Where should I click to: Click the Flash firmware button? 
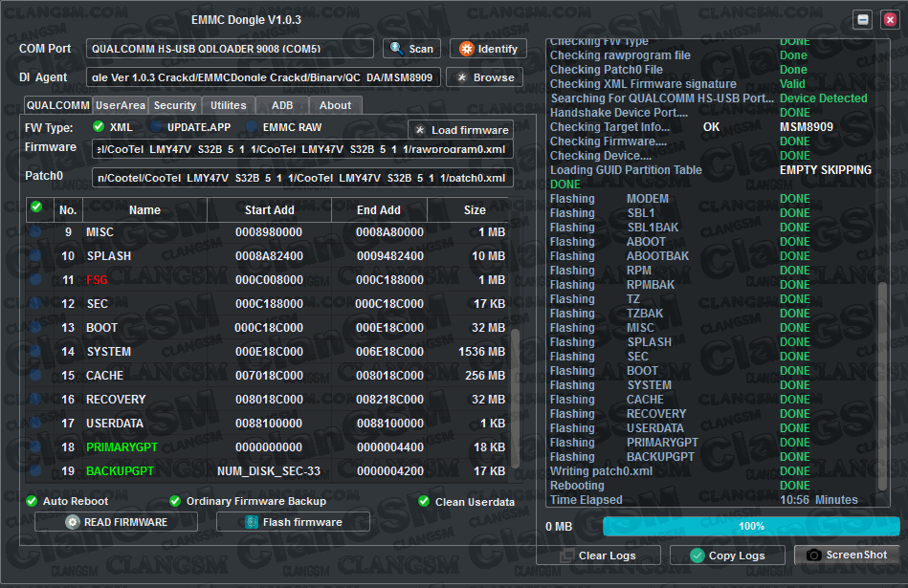[x=293, y=522]
